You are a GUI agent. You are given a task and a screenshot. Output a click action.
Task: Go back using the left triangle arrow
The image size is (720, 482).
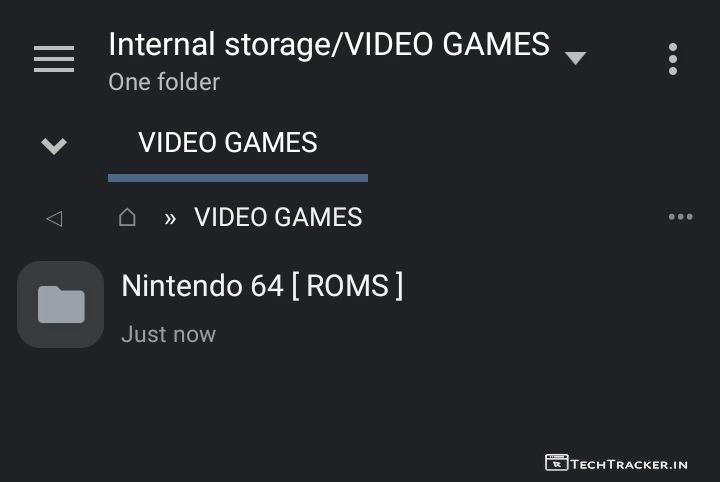tap(54, 218)
